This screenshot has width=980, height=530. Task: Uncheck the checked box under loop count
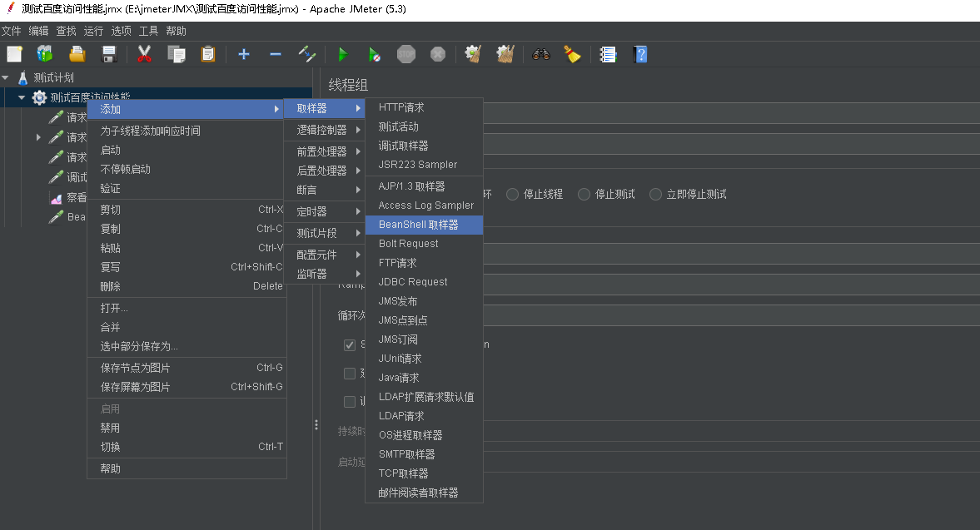350,344
